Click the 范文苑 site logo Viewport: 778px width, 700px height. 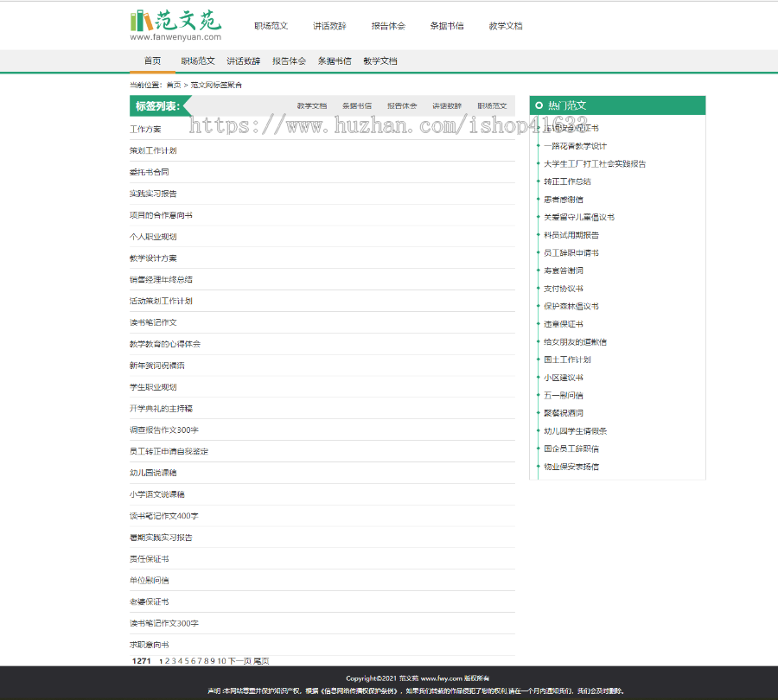pyautogui.click(x=175, y=25)
